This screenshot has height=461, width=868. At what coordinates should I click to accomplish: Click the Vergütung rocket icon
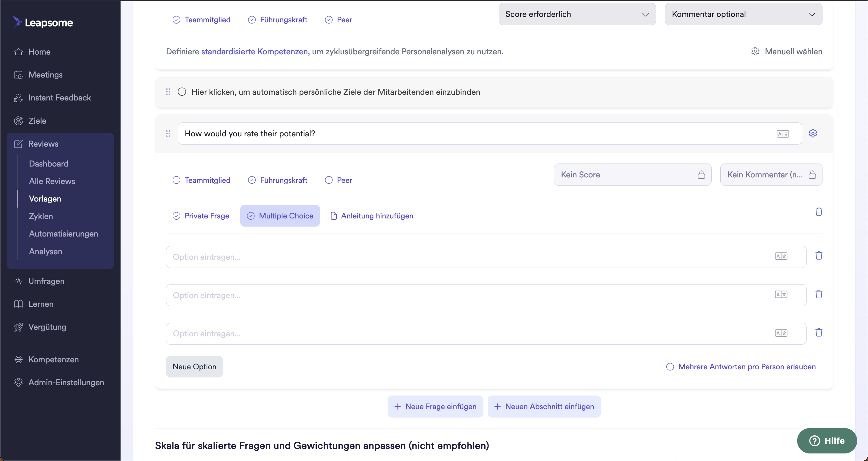pyautogui.click(x=18, y=327)
